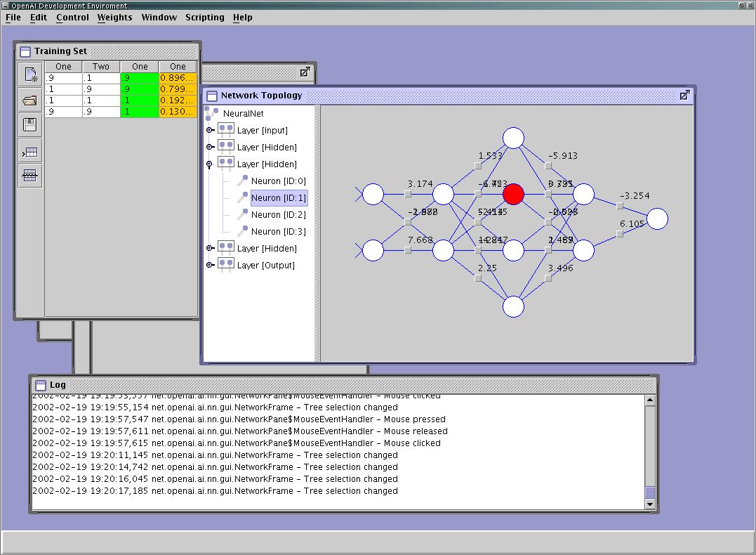Click the Network Topology maximize icon

point(684,96)
